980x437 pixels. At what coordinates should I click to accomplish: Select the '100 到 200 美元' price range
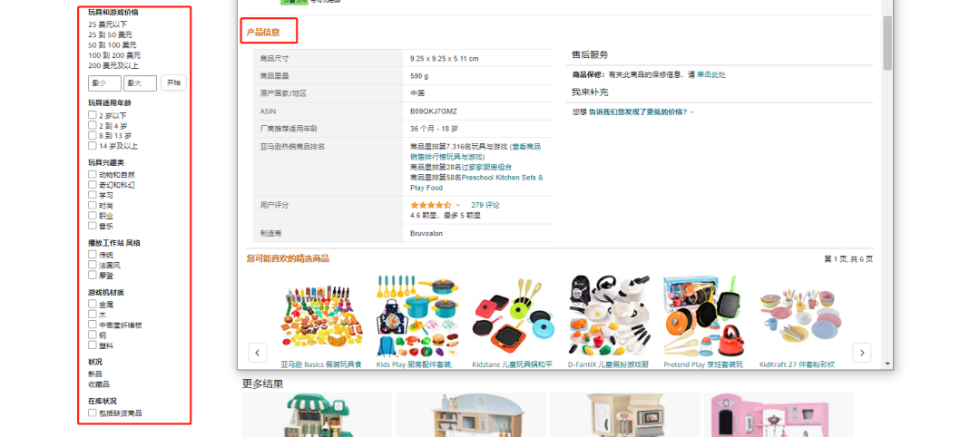point(114,55)
